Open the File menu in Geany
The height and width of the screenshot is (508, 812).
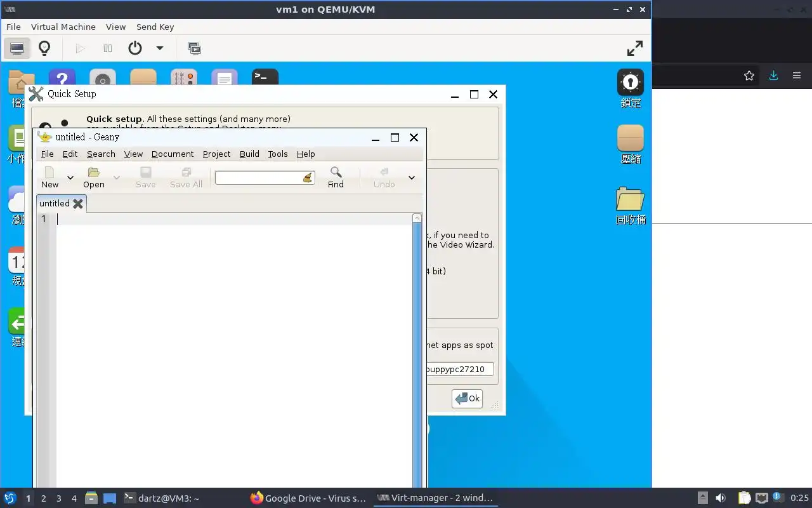(48, 154)
